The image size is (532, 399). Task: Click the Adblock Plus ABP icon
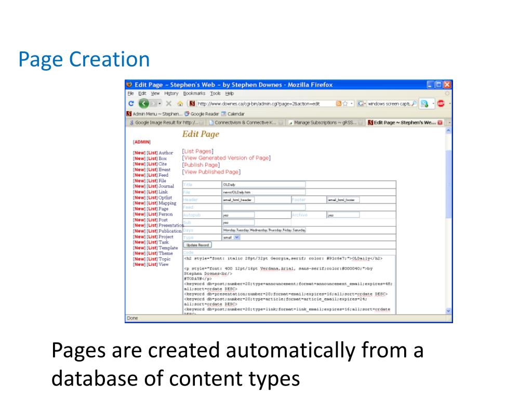point(441,103)
